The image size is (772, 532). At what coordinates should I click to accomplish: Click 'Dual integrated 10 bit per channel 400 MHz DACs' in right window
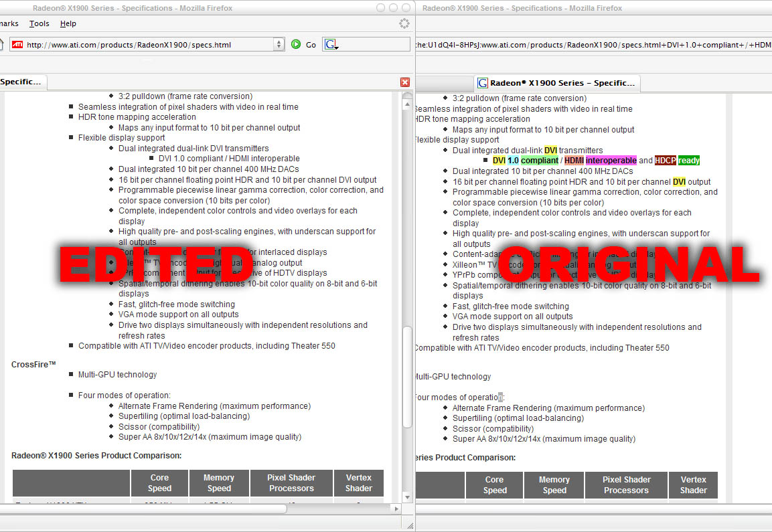[542, 171]
